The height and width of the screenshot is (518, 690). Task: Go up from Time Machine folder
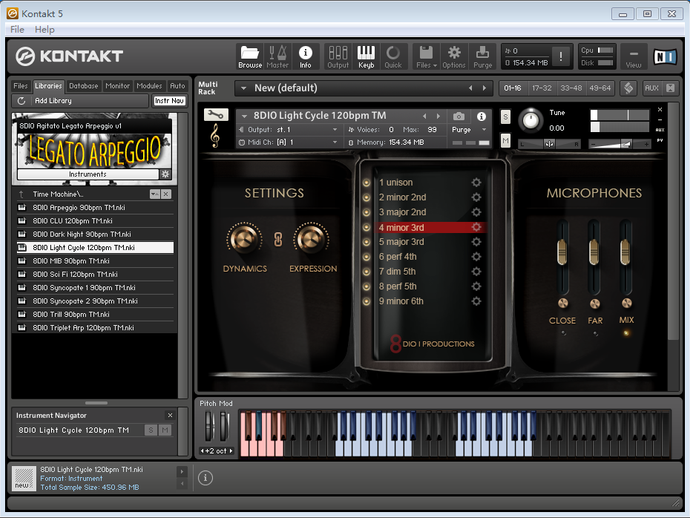[21, 194]
